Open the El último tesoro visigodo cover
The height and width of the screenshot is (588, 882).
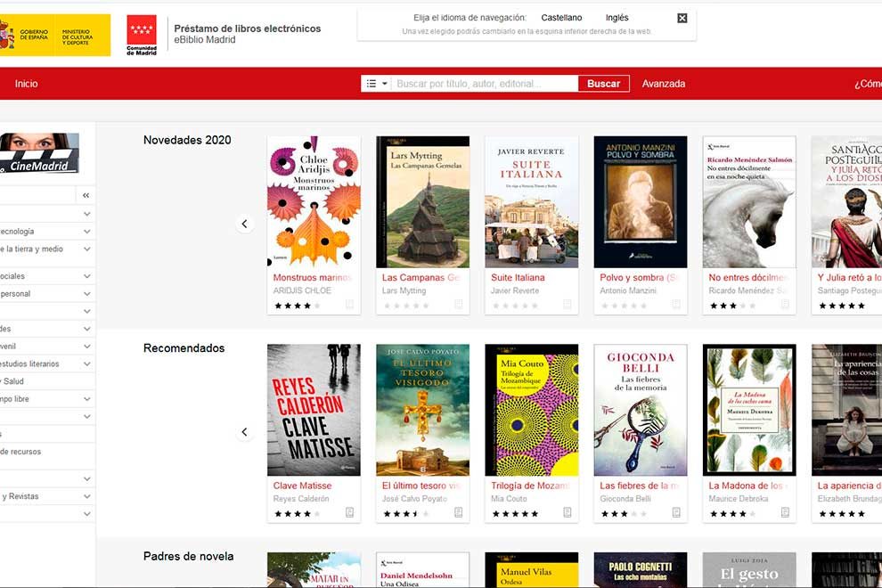point(423,410)
